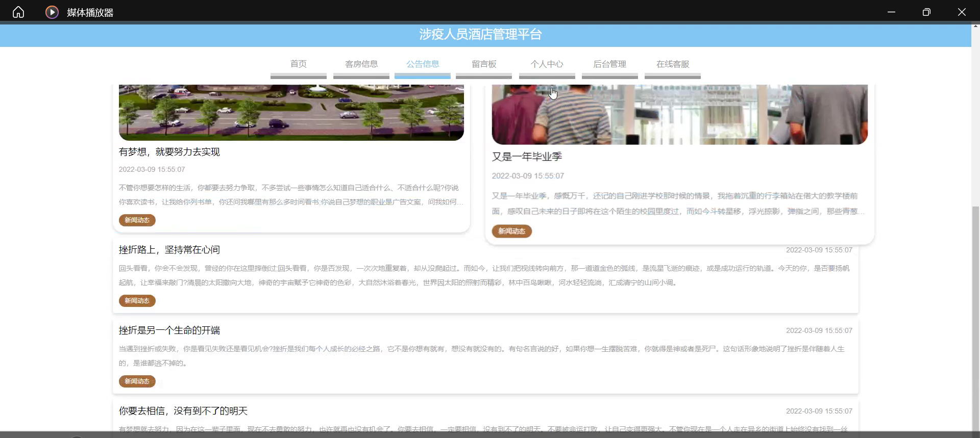
Task: Open the 留言板 navigation tab
Action: coord(484,64)
